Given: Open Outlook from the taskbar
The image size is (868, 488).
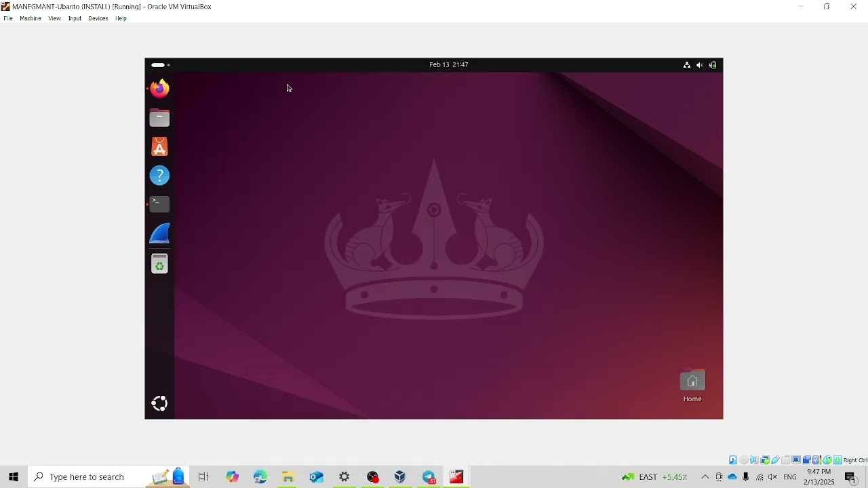Looking at the screenshot, I should click(317, 477).
